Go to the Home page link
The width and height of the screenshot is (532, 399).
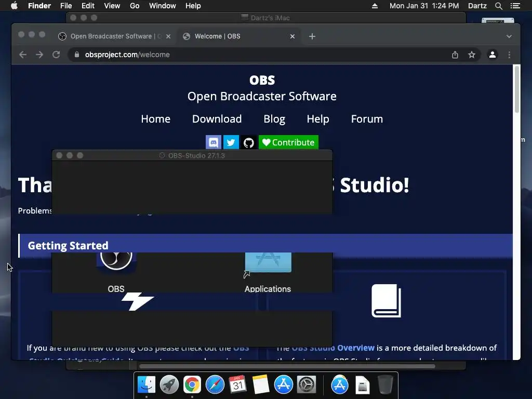pyautogui.click(x=156, y=119)
